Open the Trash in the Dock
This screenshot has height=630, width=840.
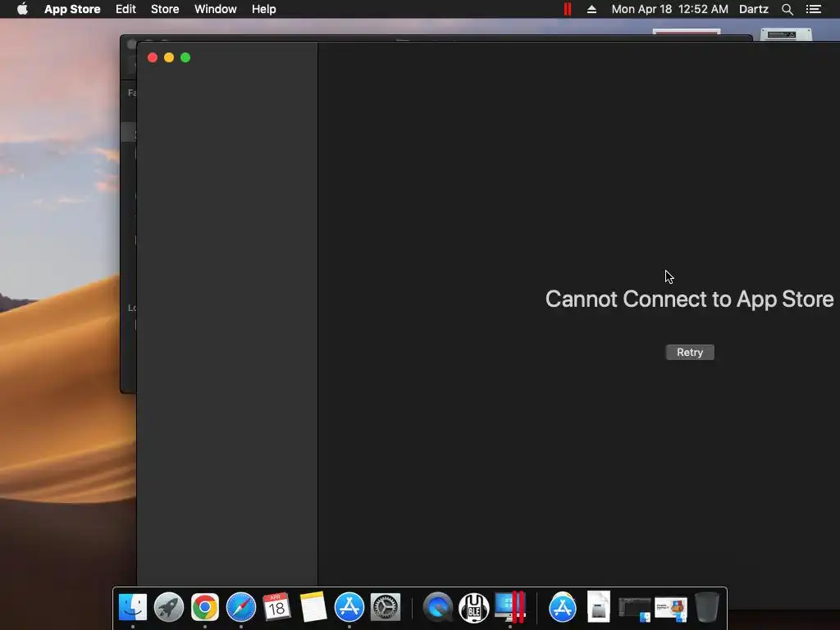click(x=706, y=608)
